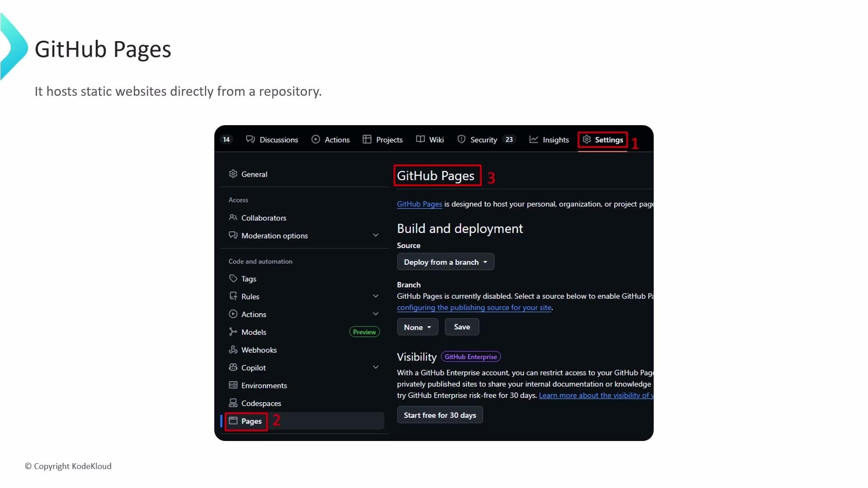Screen dimensions: 868x488
Task: Click Start free for 30 days
Action: 439,415
